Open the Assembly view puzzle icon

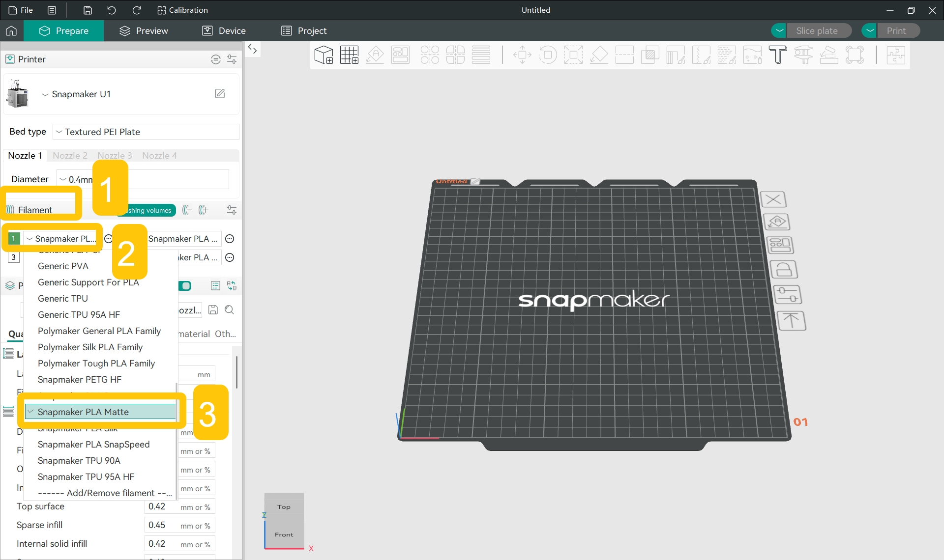tap(896, 55)
